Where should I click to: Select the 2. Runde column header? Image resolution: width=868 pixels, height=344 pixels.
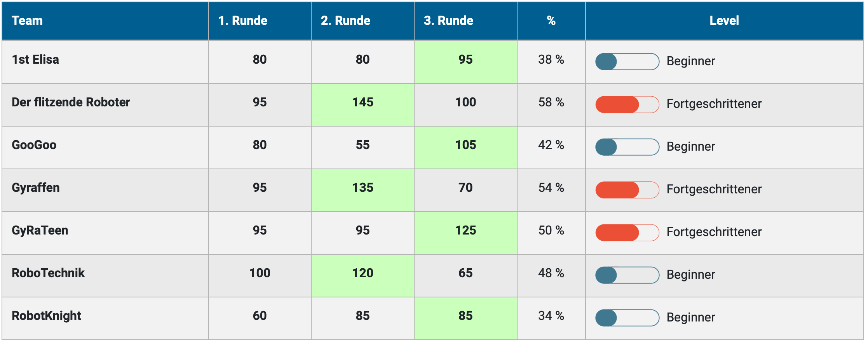click(345, 21)
